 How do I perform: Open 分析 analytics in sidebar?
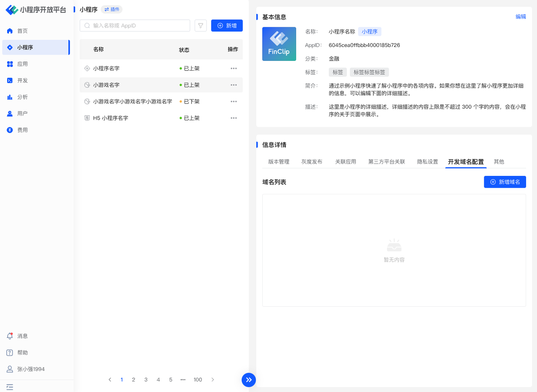coord(22,97)
